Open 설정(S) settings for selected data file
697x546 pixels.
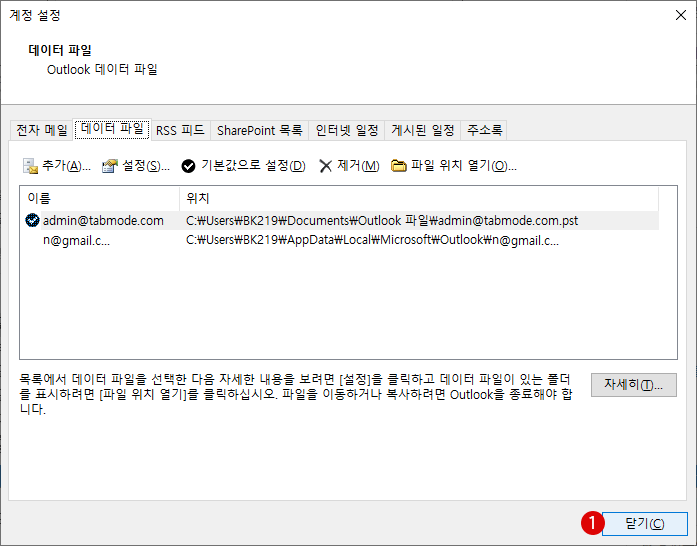click(x=136, y=166)
